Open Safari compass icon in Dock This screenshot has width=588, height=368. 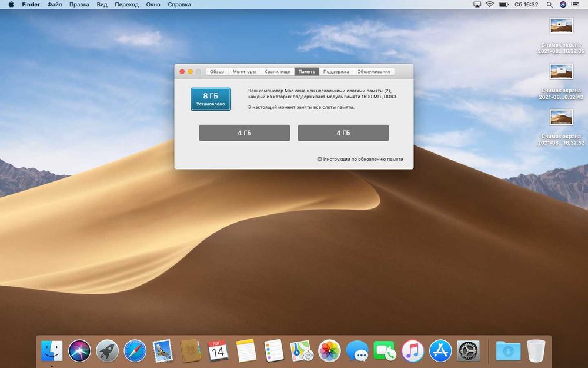pyautogui.click(x=135, y=351)
